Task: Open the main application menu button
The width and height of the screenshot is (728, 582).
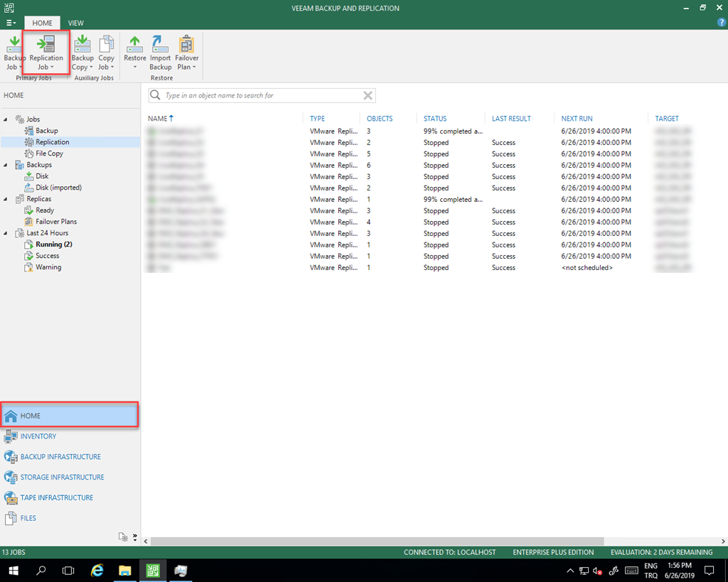Action: 11,23
